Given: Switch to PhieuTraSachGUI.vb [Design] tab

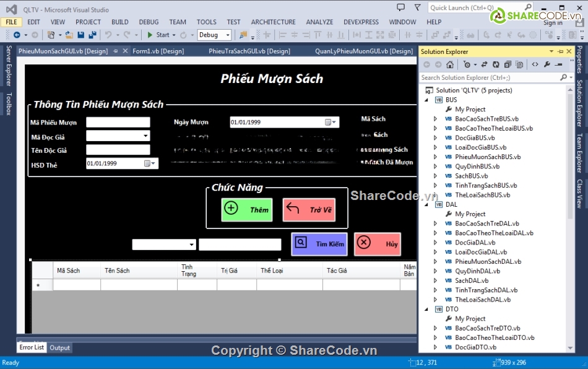Looking at the screenshot, I should coord(249,51).
